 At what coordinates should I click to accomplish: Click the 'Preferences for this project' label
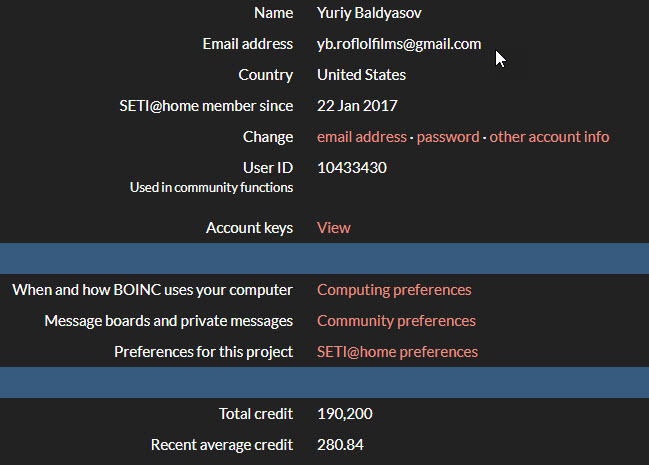click(203, 352)
